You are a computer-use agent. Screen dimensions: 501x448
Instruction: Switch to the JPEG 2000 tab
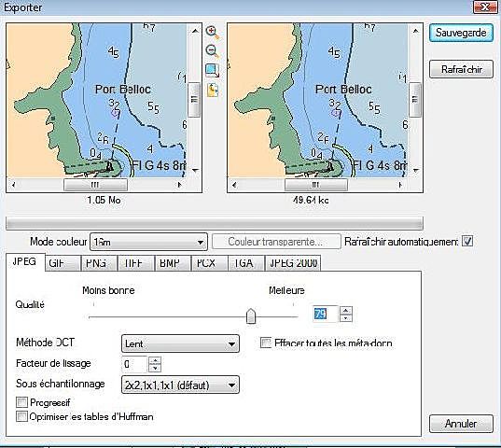293,263
